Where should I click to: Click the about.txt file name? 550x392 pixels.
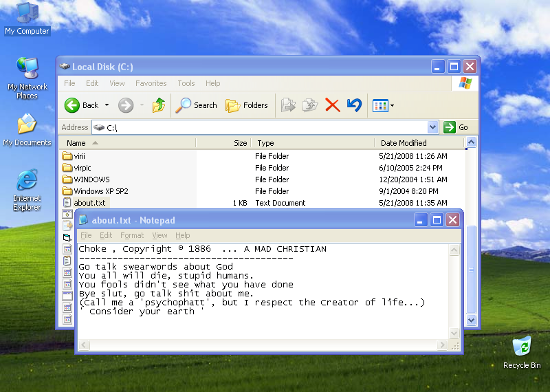click(x=89, y=203)
